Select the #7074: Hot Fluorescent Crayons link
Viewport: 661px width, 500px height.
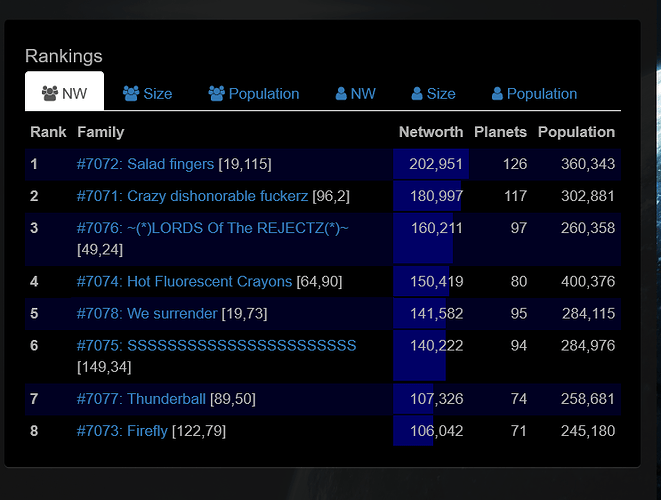(184, 282)
